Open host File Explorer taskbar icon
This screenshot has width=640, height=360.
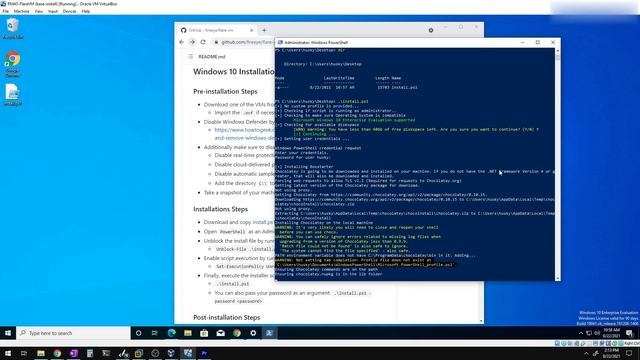click(x=41, y=353)
